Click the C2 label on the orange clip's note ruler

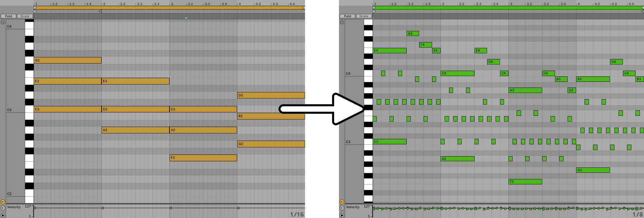click(x=9, y=194)
